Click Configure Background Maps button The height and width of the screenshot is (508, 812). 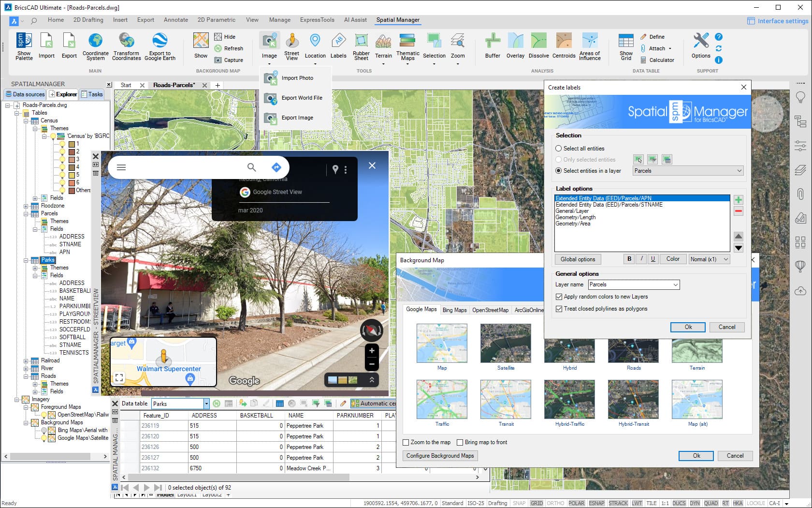(440, 456)
